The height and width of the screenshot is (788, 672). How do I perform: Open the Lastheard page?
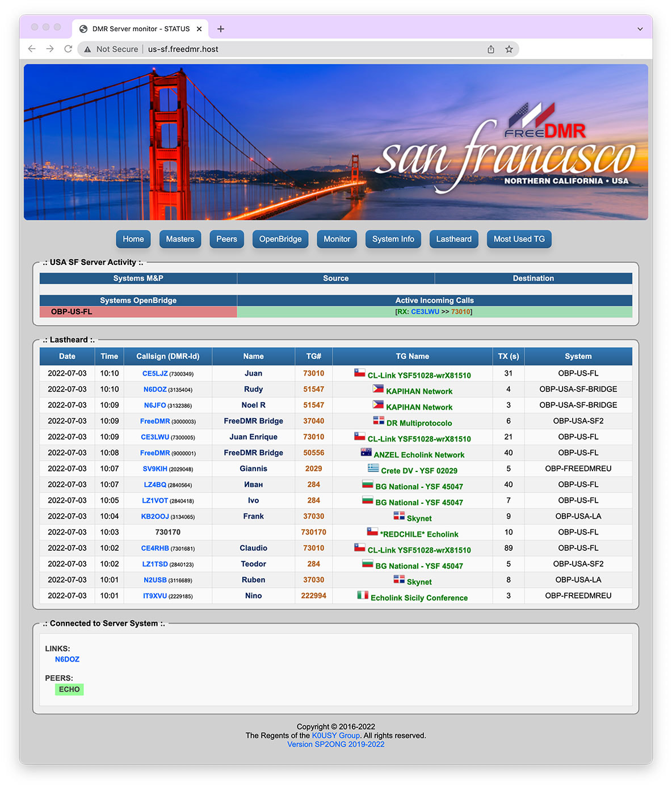[454, 239]
